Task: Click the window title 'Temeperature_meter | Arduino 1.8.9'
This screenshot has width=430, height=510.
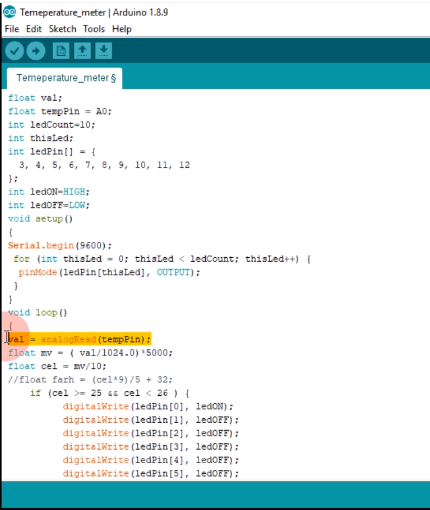Action: [94, 13]
